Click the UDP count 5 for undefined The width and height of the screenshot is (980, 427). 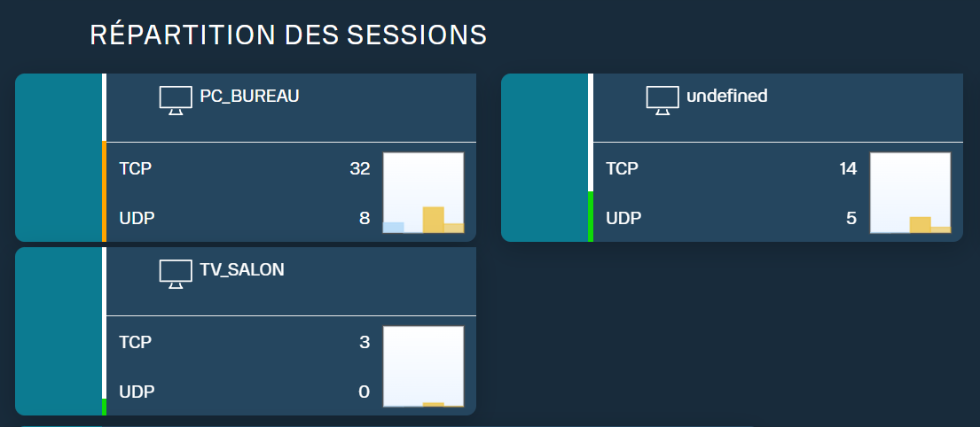pyautogui.click(x=851, y=219)
